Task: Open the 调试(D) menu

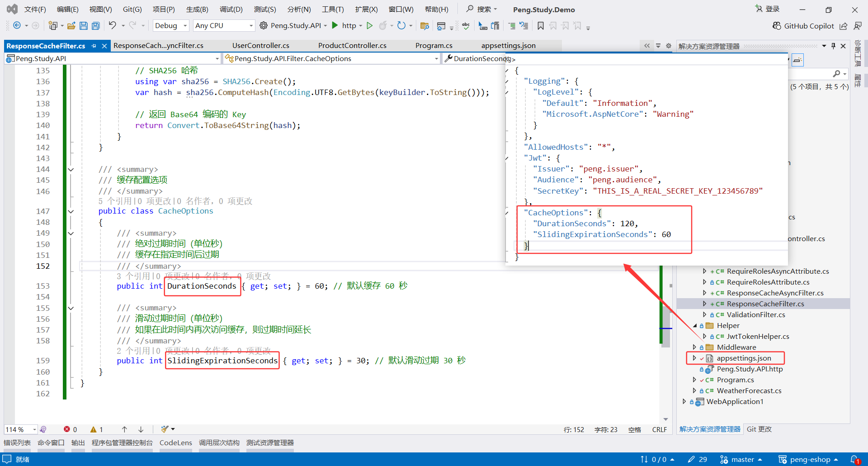Action: point(231,10)
